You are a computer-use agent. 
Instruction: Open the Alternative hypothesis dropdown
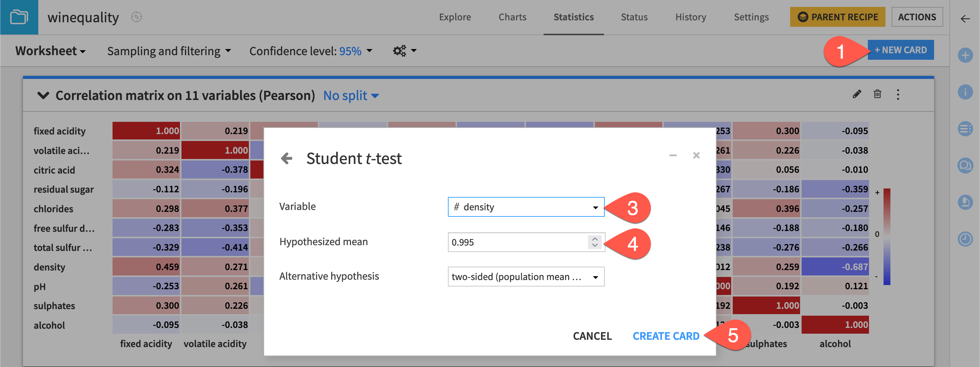click(x=526, y=277)
